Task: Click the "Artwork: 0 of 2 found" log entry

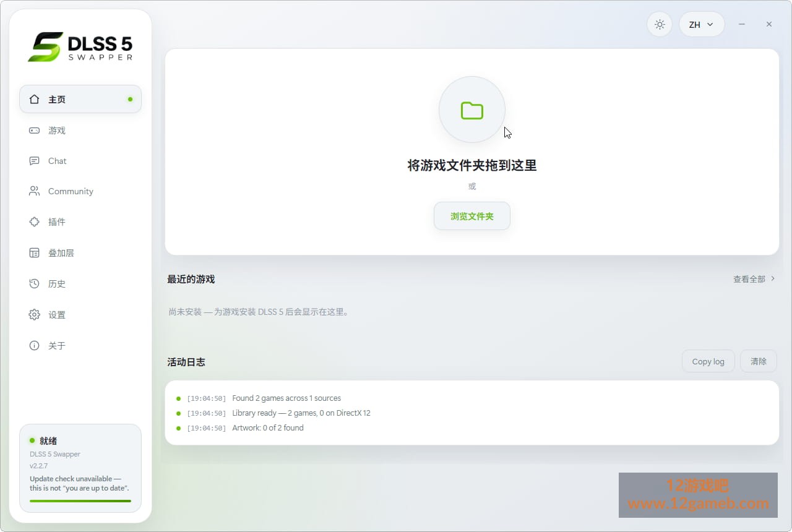Action: 268,428
